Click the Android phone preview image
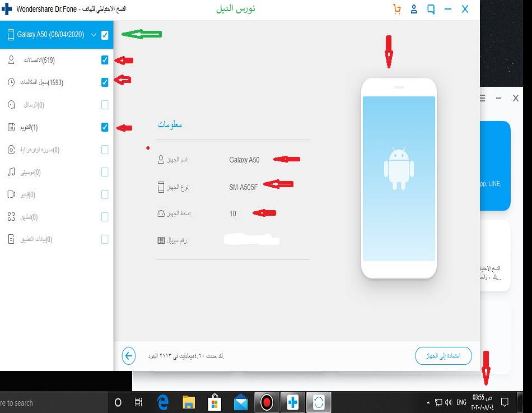This screenshot has height=413, width=532. tap(399, 178)
